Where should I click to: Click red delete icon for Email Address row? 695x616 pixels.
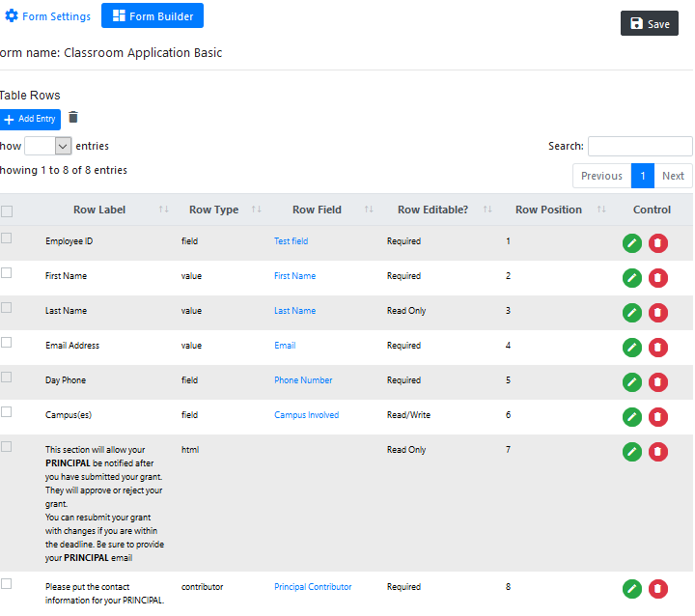click(x=658, y=348)
